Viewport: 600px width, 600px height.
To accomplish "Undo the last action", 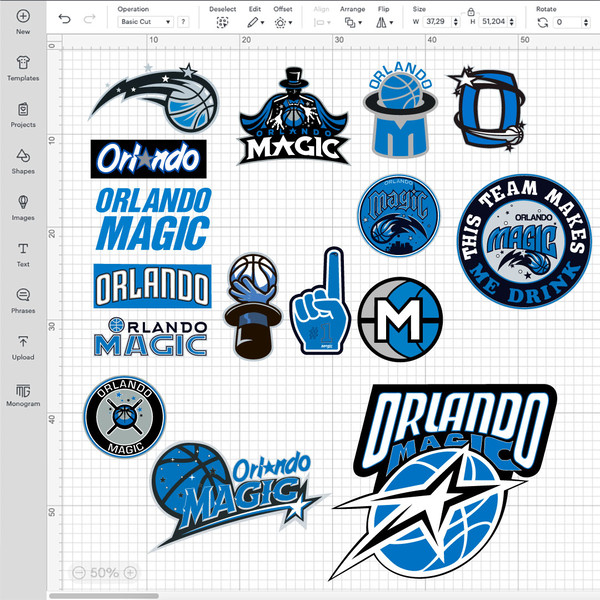I will point(64,18).
